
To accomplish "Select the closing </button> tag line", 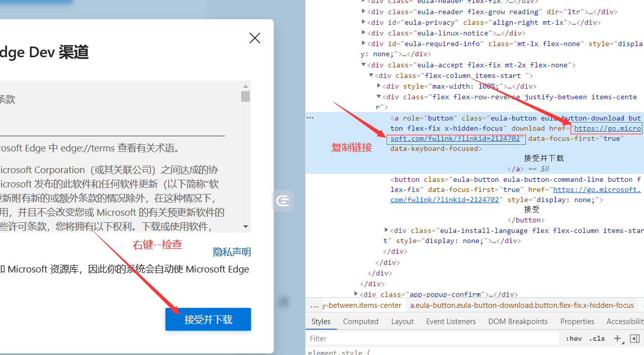I will (526, 220).
